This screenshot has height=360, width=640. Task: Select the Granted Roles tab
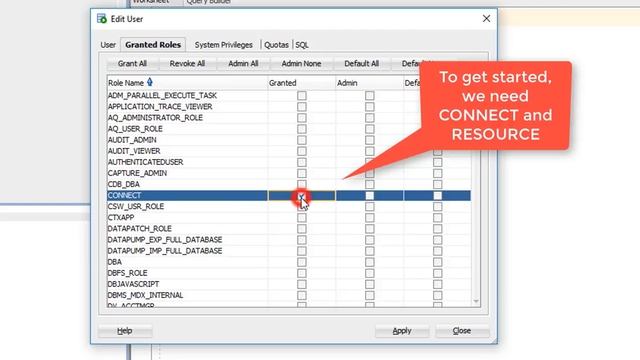pos(153,44)
